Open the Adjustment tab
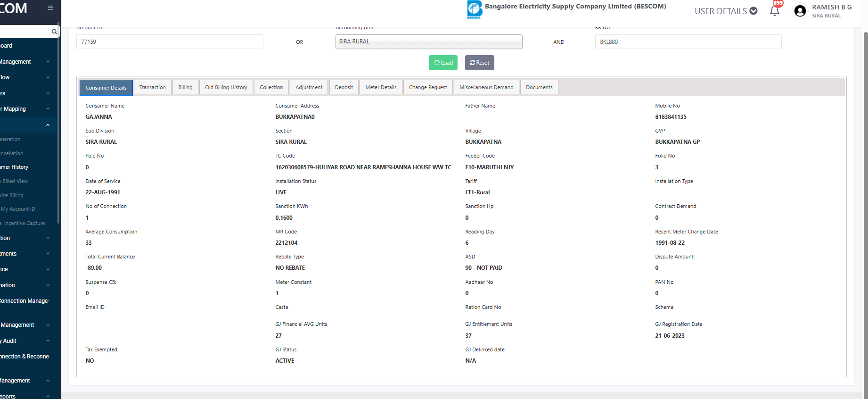The height and width of the screenshot is (399, 868). 309,87
